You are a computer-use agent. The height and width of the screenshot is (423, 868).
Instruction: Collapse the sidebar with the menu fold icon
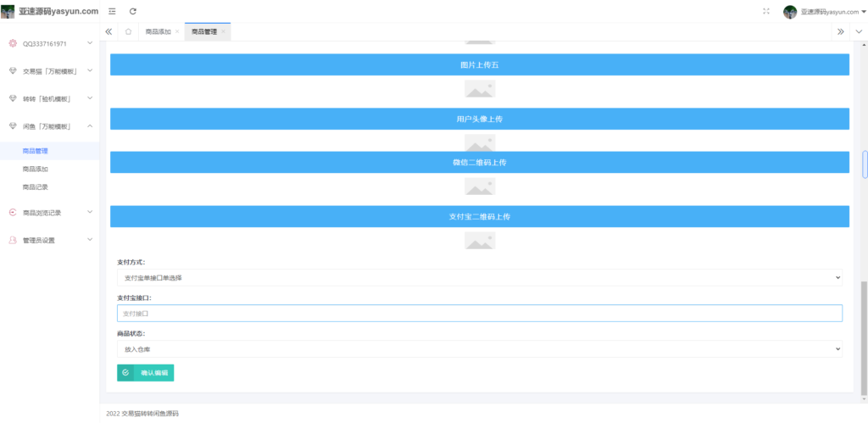(112, 11)
